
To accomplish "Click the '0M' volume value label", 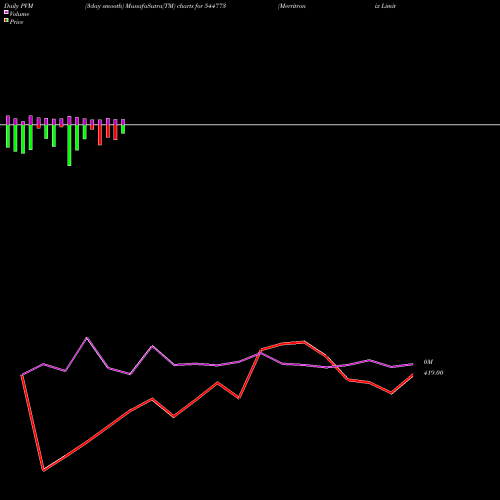I will click(x=428, y=362).
